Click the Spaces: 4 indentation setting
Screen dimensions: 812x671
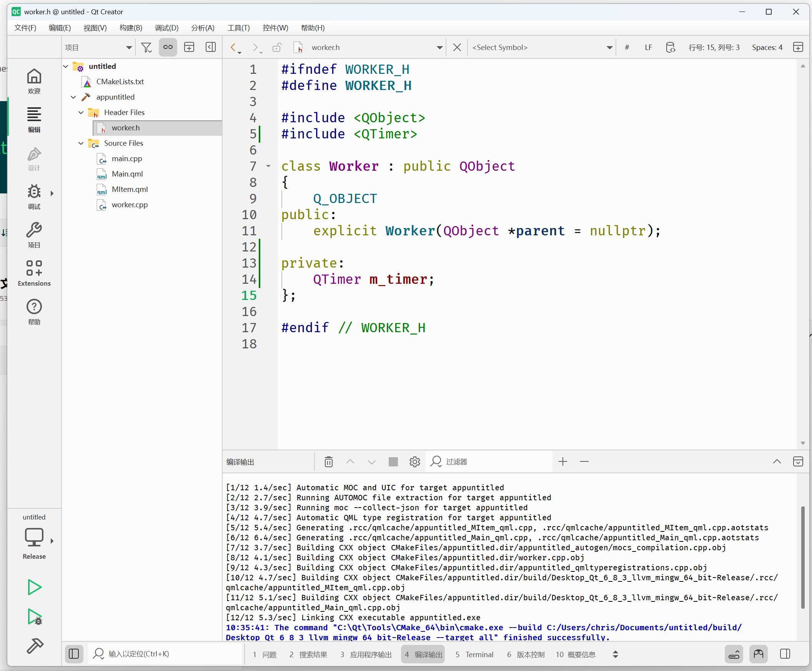(x=767, y=47)
